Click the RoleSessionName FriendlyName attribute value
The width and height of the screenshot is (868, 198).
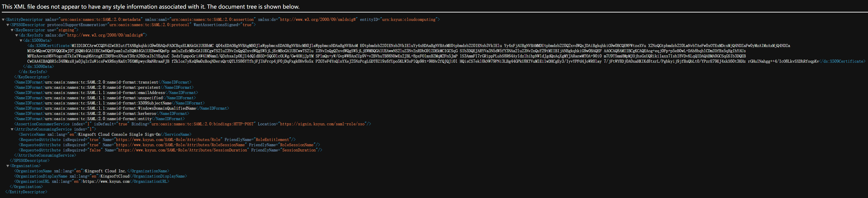(297, 145)
